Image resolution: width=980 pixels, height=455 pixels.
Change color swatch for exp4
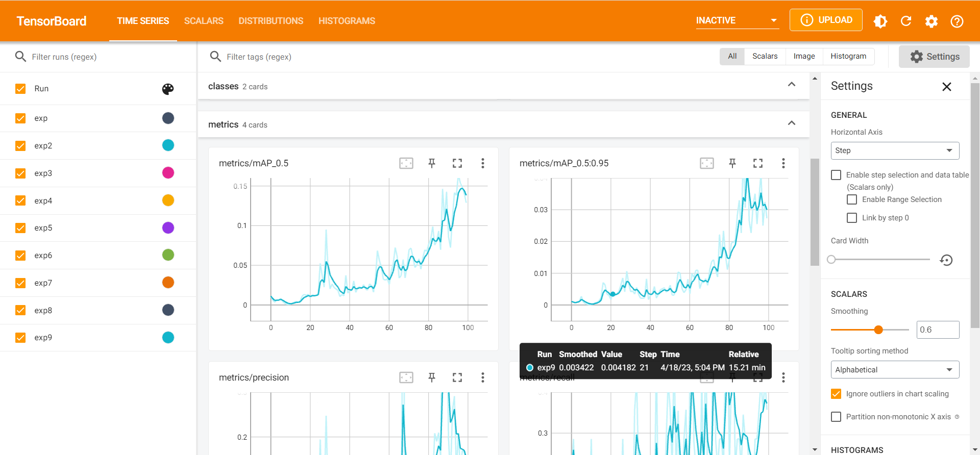pos(168,200)
